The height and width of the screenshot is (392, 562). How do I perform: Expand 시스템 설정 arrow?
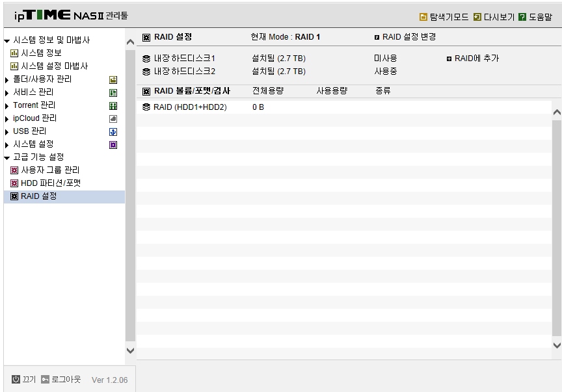(7, 145)
